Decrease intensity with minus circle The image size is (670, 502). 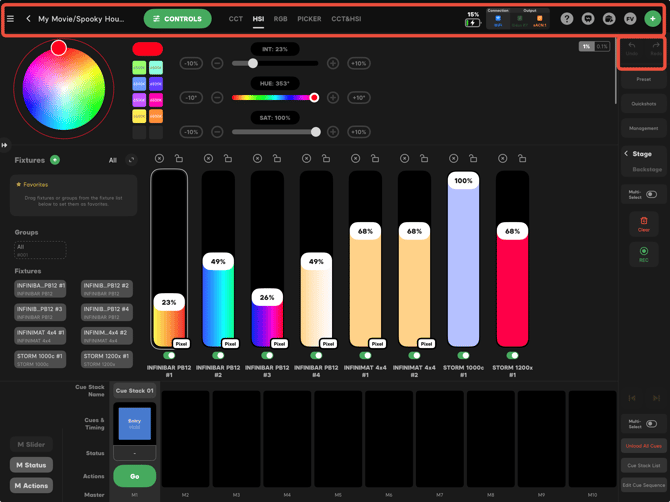[x=217, y=64]
